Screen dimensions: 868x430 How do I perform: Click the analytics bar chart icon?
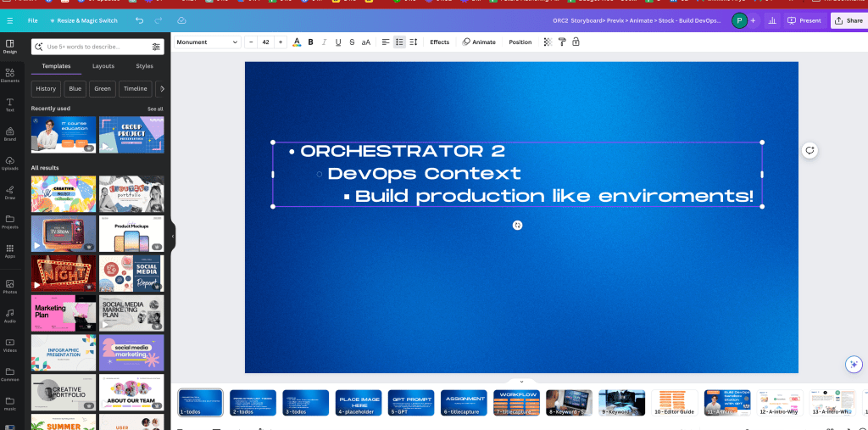[772, 20]
